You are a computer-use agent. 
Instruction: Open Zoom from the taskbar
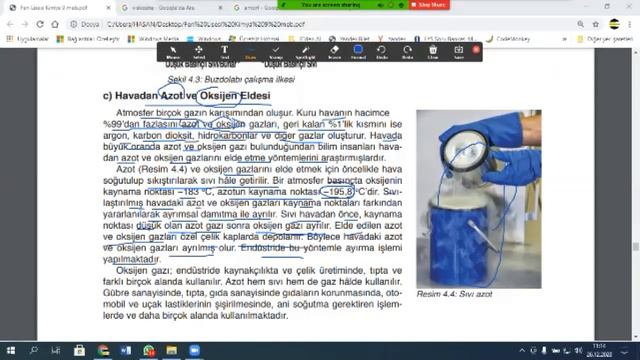(x=194, y=351)
